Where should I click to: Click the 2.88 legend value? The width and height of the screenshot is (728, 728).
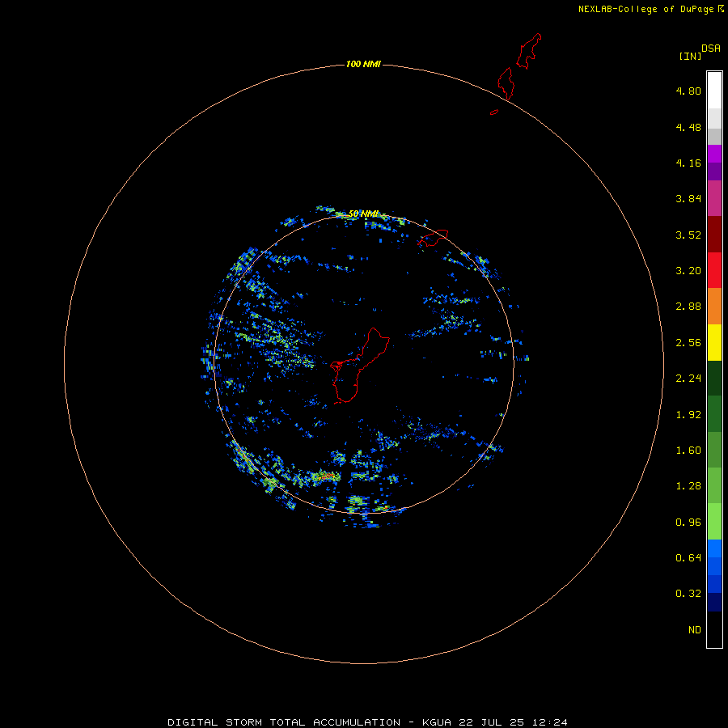click(688, 307)
